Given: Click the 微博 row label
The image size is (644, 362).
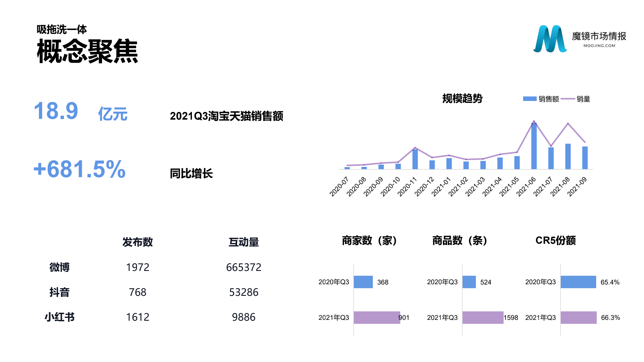Looking at the screenshot, I should click(59, 267).
